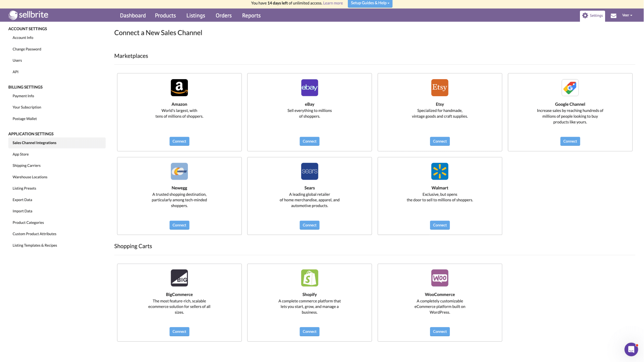Click the Walmart spark logo

coord(440,171)
